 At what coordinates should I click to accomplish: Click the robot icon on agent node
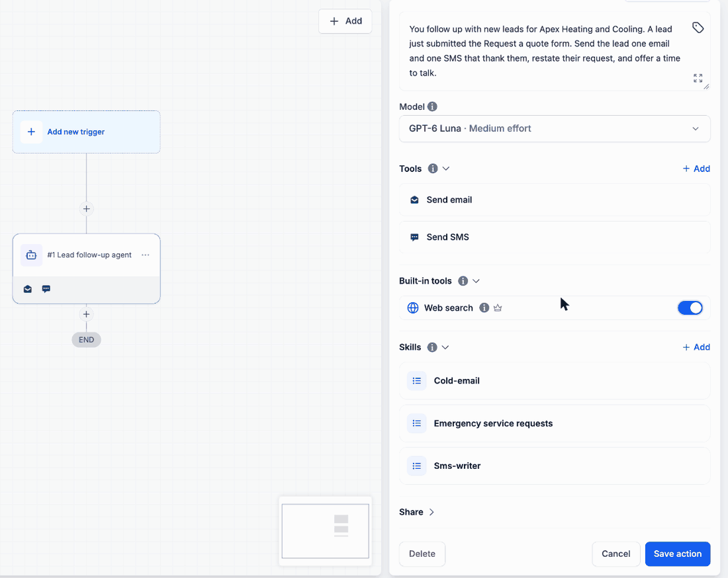(x=32, y=255)
